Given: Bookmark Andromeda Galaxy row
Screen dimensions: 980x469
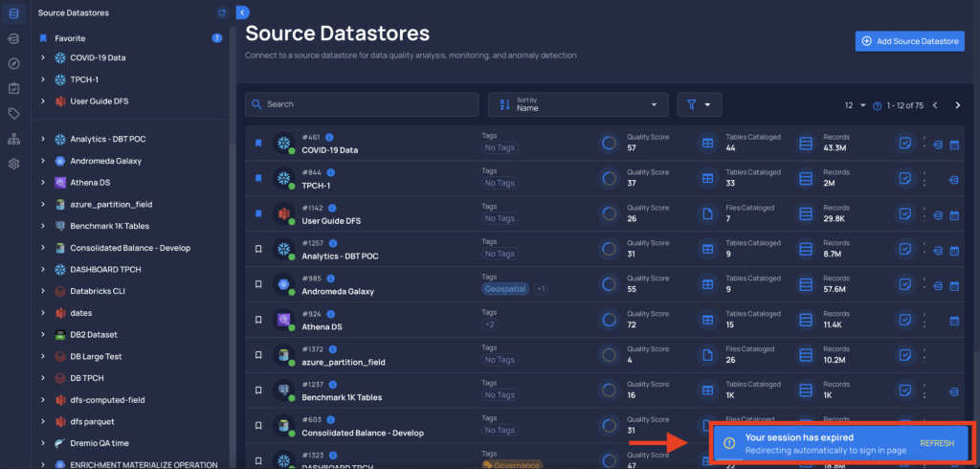Looking at the screenshot, I should point(258,284).
